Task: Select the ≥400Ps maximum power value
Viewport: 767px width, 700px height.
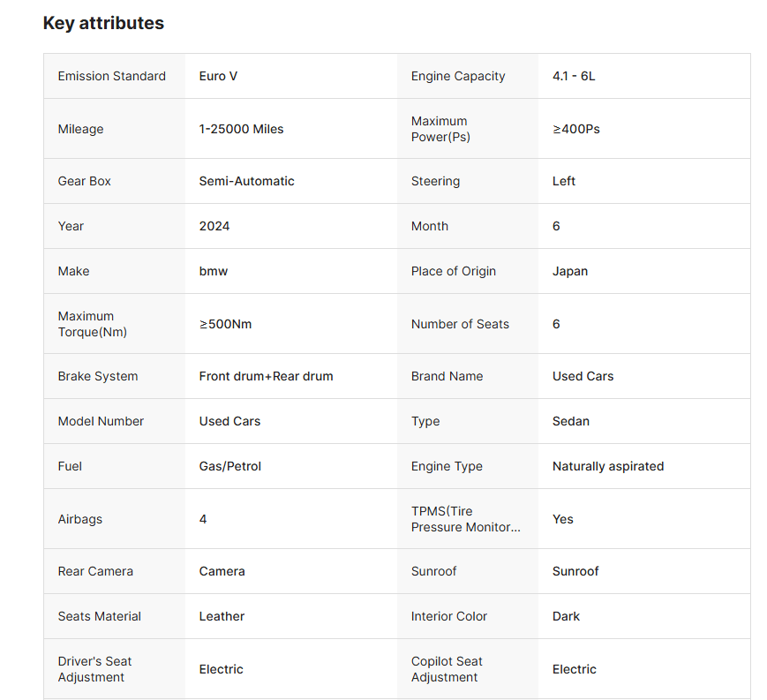Action: coord(575,129)
